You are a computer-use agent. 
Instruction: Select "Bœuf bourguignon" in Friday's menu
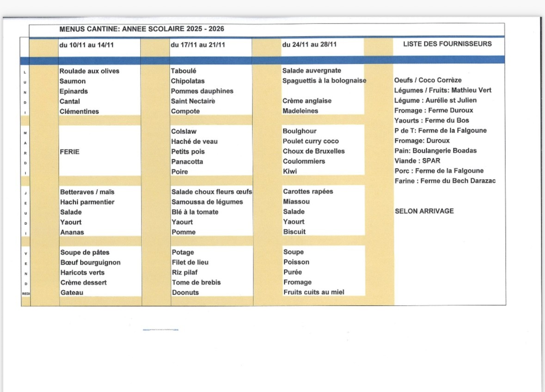click(90, 262)
